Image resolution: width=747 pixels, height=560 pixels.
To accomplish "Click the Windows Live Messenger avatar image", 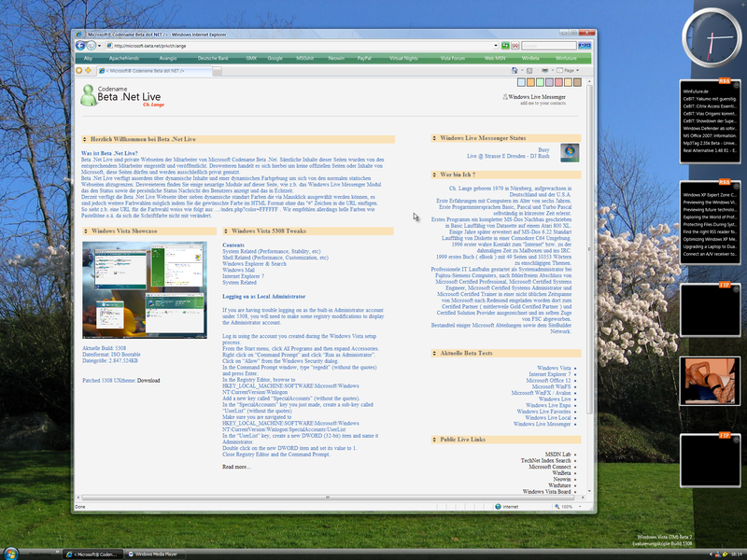I will pos(569,153).
